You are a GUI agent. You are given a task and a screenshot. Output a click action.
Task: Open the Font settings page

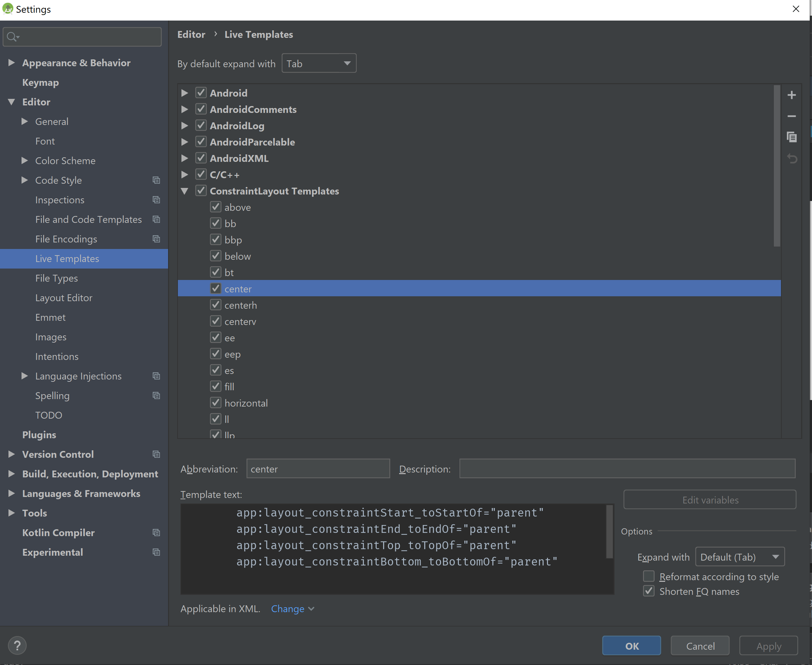point(45,141)
